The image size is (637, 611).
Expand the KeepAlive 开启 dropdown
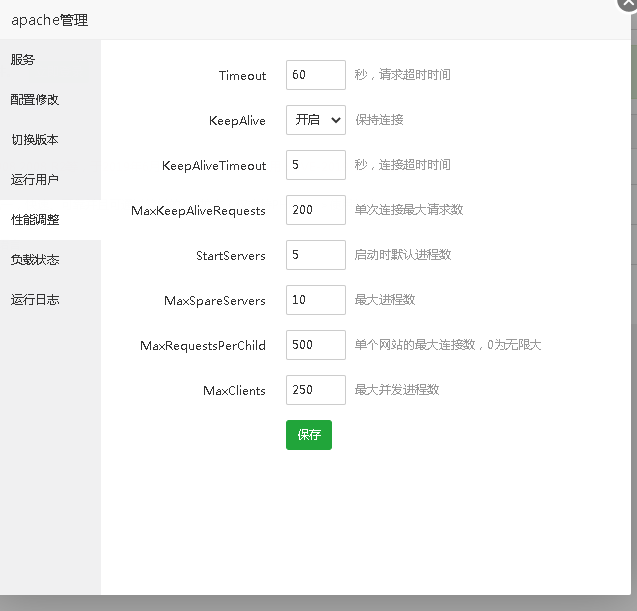(316, 120)
